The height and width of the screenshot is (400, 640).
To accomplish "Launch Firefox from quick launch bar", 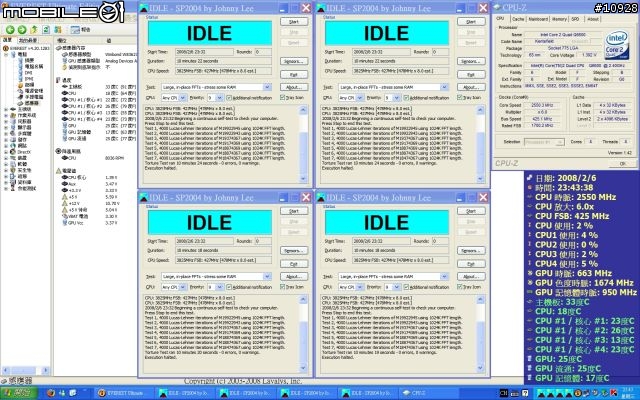I will click(51, 393).
